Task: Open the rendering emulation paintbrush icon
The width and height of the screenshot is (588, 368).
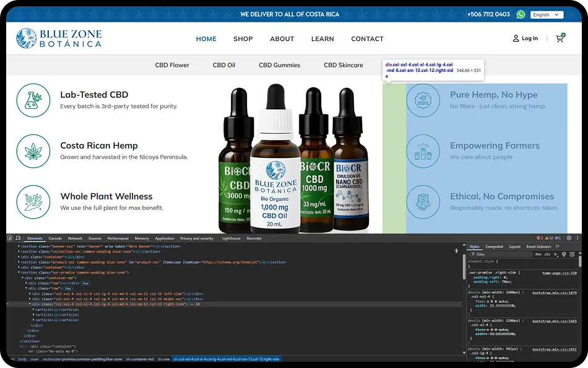Action: point(564,254)
